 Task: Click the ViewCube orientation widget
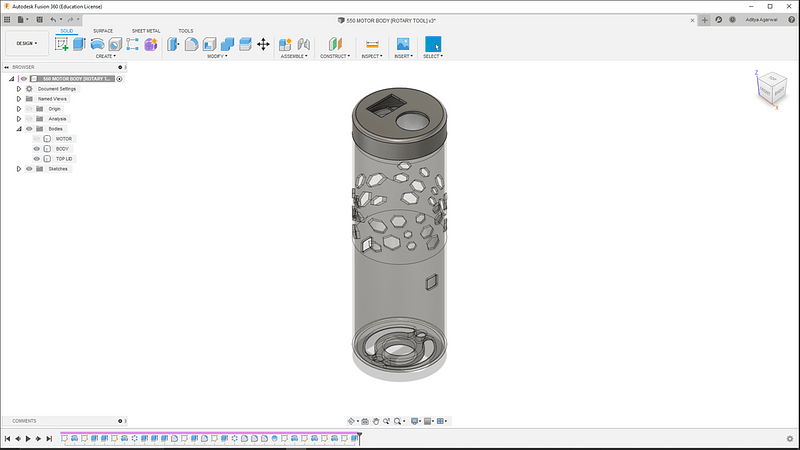pyautogui.click(x=771, y=89)
